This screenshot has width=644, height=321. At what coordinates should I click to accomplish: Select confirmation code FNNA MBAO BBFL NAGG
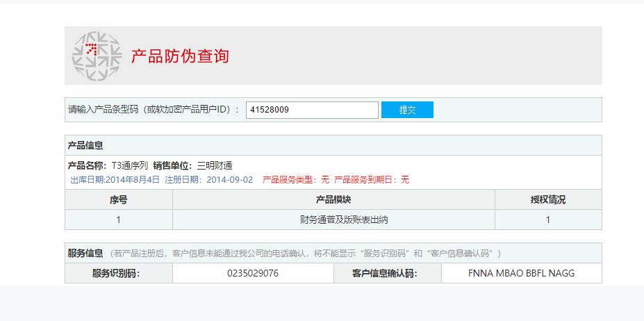coord(522,273)
